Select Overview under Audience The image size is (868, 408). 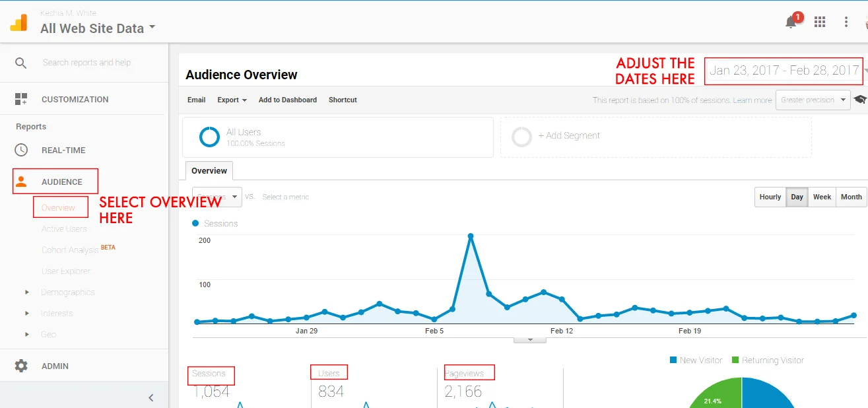(x=59, y=207)
